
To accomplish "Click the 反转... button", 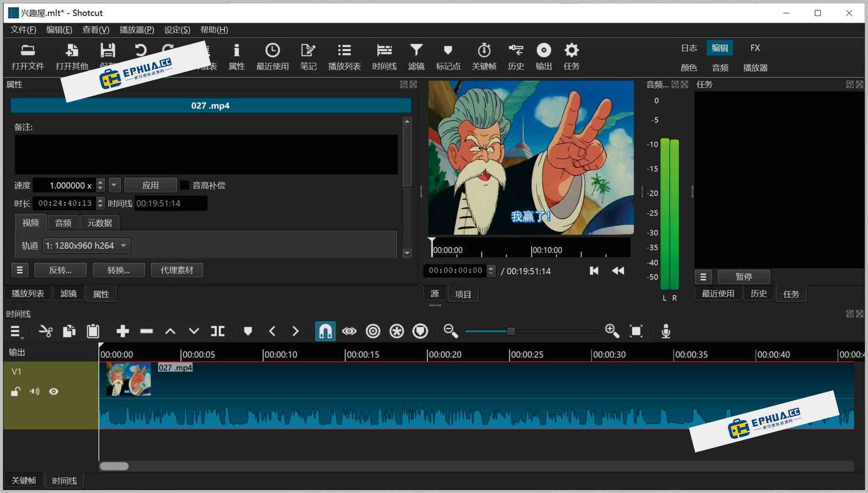I will (x=60, y=270).
